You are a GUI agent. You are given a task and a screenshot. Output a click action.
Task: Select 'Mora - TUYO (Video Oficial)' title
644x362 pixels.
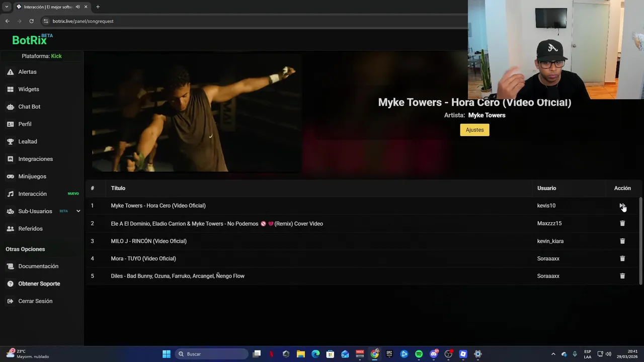click(x=143, y=258)
